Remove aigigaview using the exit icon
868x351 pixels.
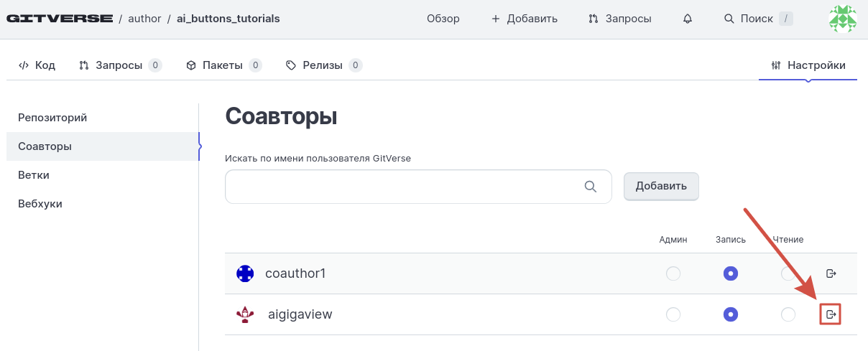[x=831, y=314]
